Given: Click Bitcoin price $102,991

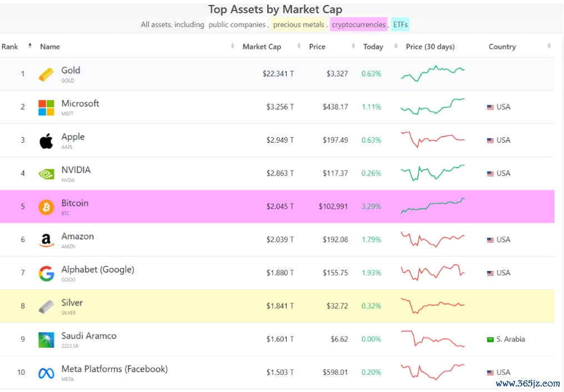Looking at the screenshot, I should [333, 207].
